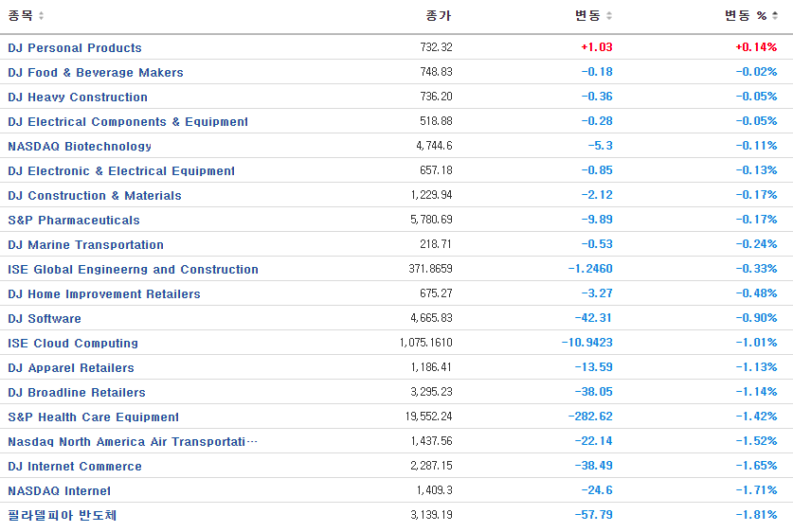Screen dimensions: 793x532
Task: Select change value -9.89
Action: pos(597,220)
